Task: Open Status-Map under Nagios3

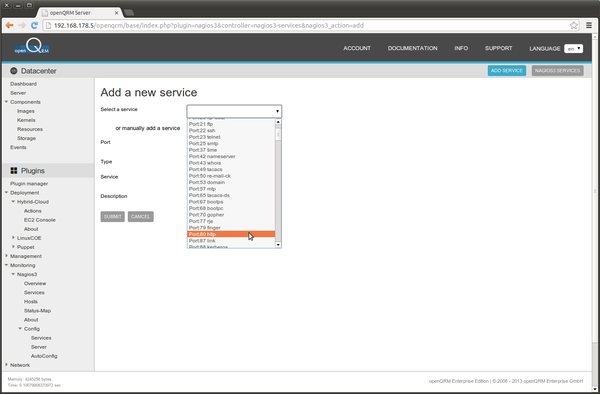Action: pyautogui.click(x=37, y=311)
